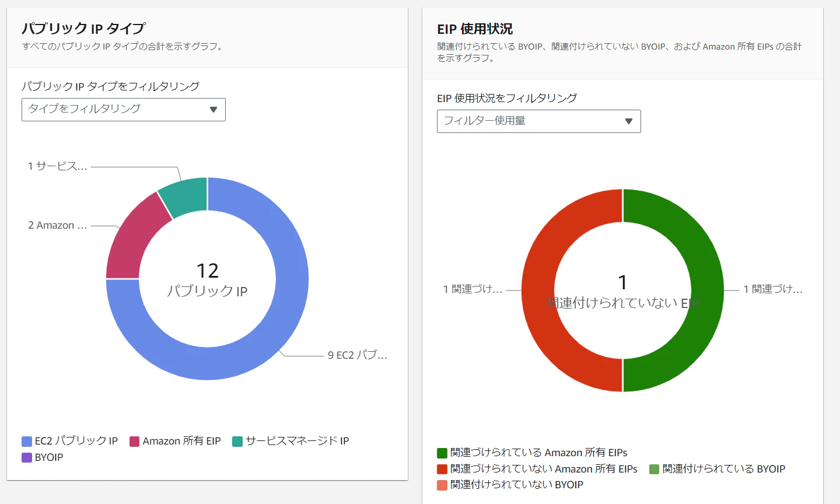This screenshot has width=840, height=504.
Task: Select 関連づけられている Amazon 所有 EIPs legend text
Action: 539,453
